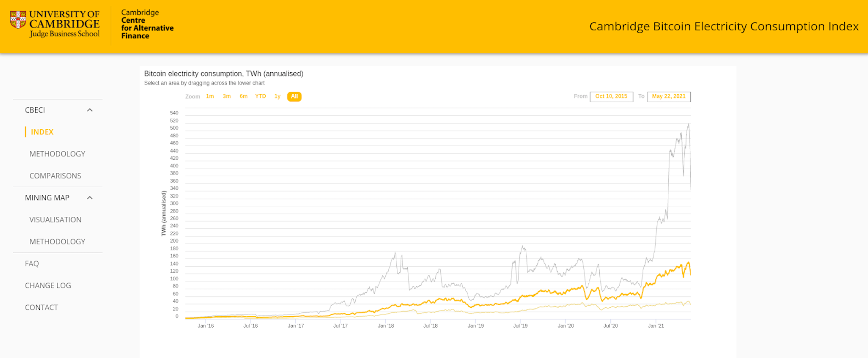This screenshot has width=868, height=358.
Task: Set chart zoom to 3m
Action: coord(227,96)
